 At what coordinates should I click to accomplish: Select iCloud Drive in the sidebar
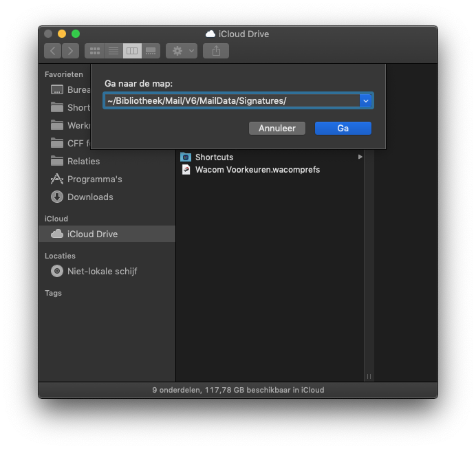[107, 234]
